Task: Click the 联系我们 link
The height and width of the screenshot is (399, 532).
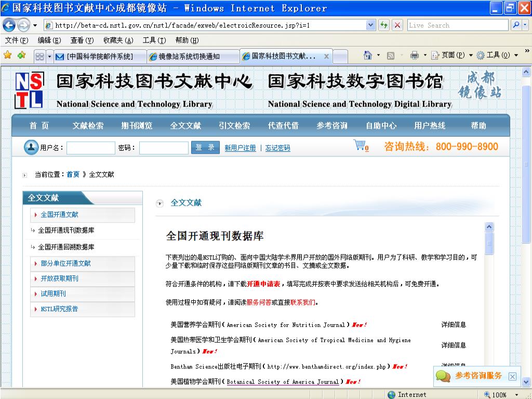Action: 303,302
